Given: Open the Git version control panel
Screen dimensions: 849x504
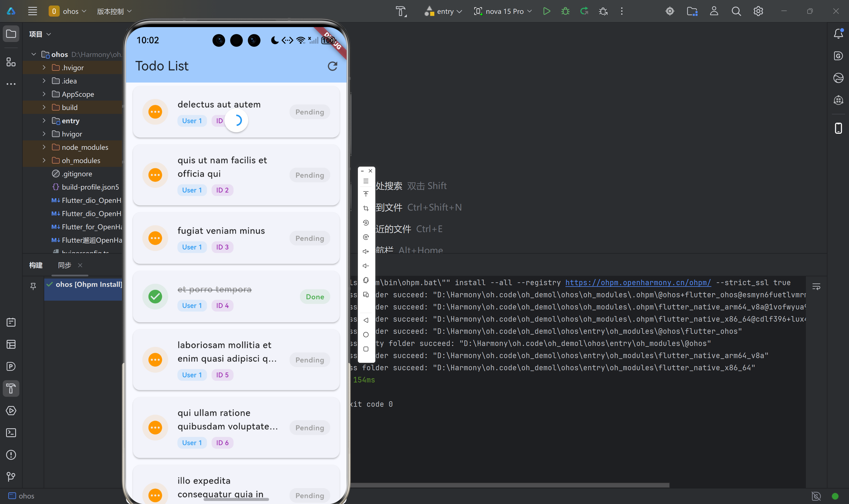Looking at the screenshot, I should coord(11,477).
